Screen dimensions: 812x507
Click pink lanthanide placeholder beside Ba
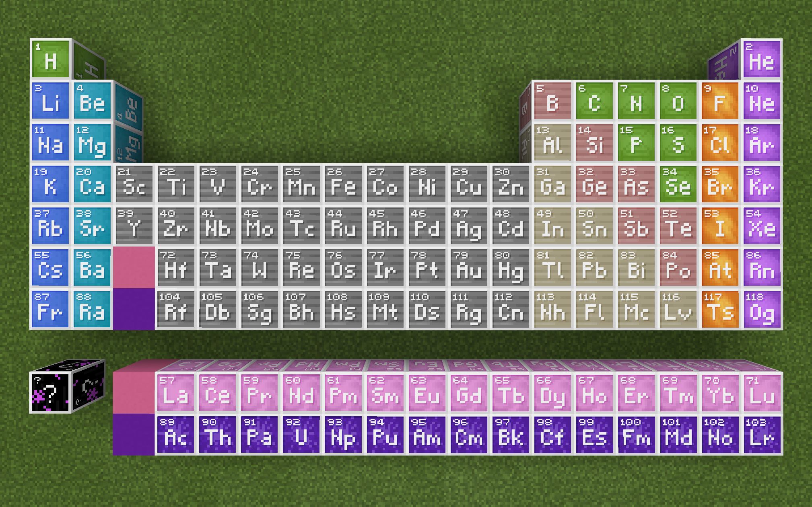coord(134,268)
